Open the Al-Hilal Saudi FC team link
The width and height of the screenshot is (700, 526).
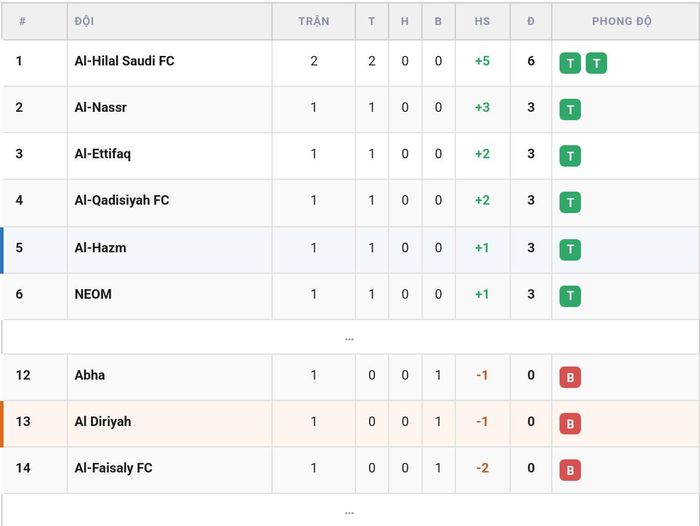125,61
